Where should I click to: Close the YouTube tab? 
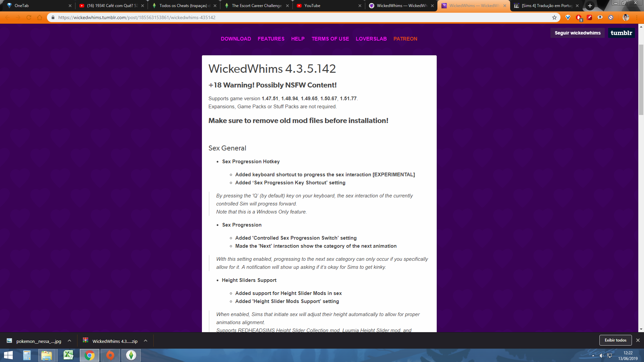click(x=360, y=6)
